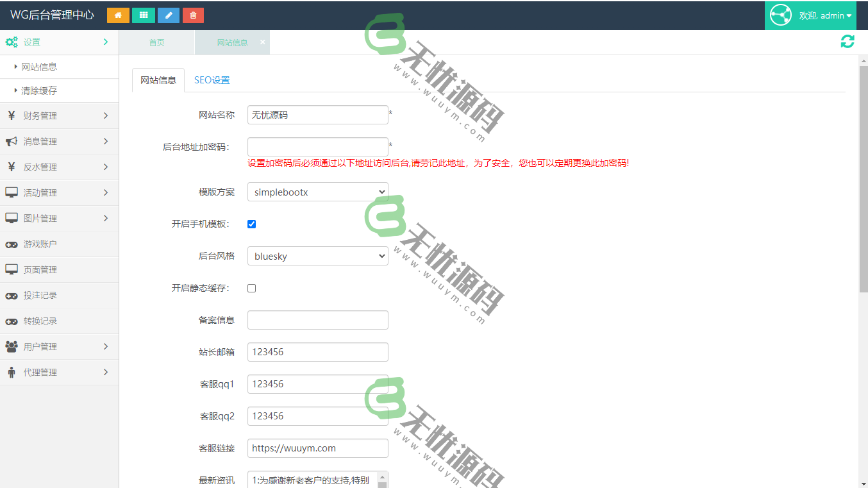Viewport: 868px width, 488px height.
Task: Click the red trash icon in toolbar
Action: tap(193, 15)
